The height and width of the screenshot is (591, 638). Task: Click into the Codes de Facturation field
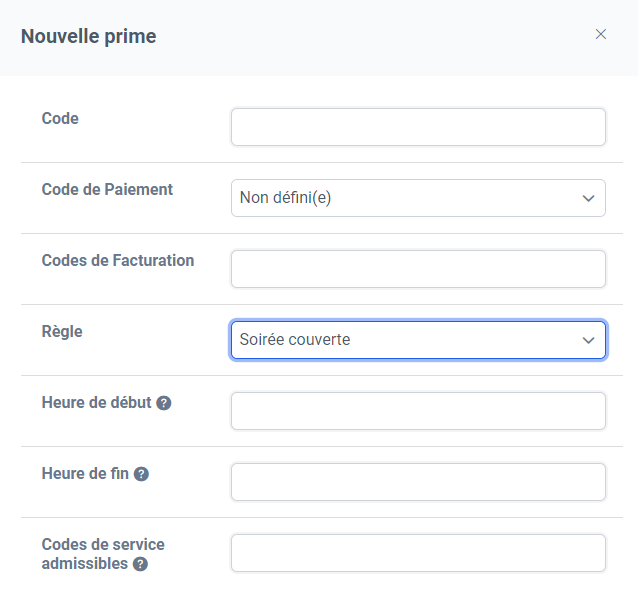click(x=418, y=269)
